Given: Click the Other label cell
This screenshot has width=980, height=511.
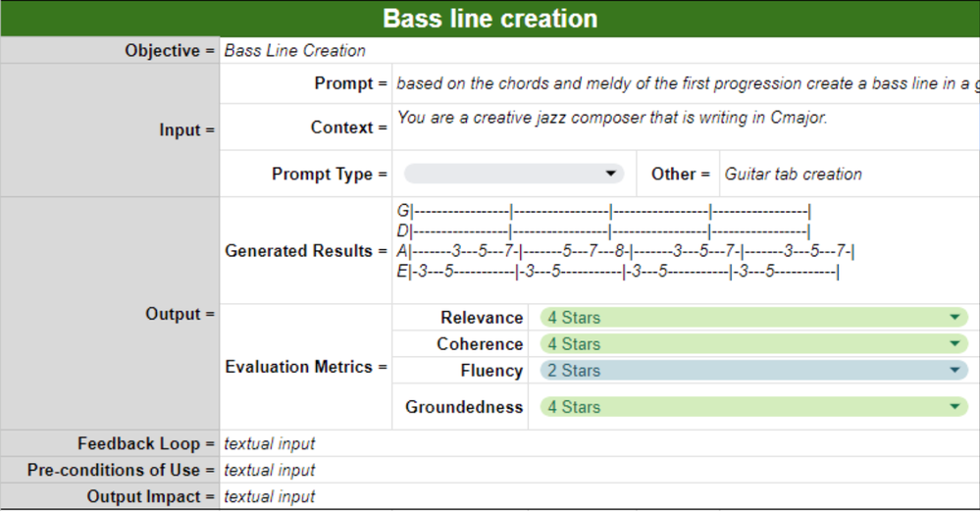Looking at the screenshot, I should (679, 174).
